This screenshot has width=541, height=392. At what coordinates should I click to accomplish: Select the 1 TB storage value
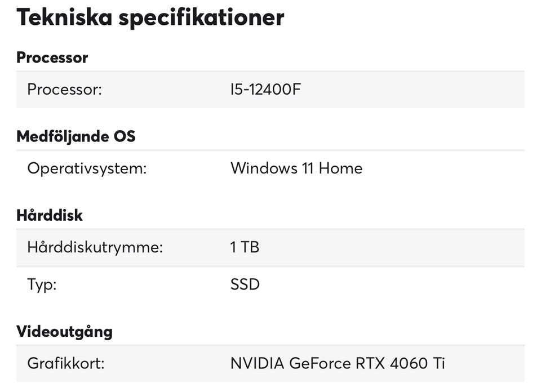(245, 247)
